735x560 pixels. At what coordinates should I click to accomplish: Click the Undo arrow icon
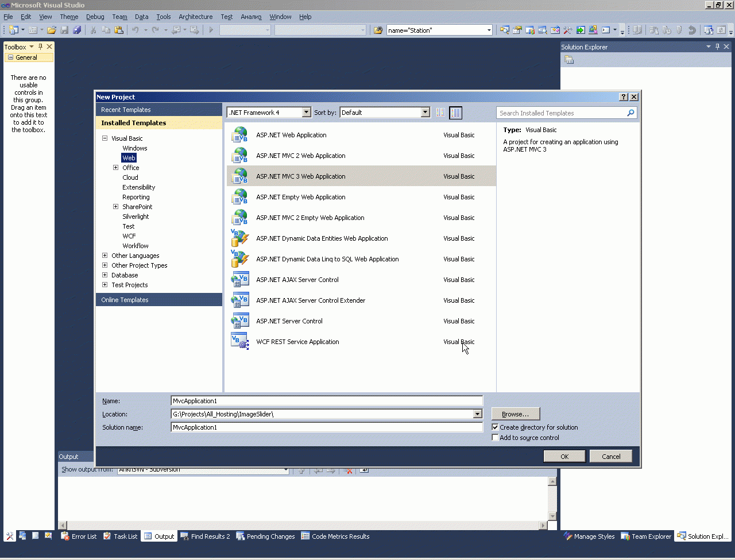[136, 30]
